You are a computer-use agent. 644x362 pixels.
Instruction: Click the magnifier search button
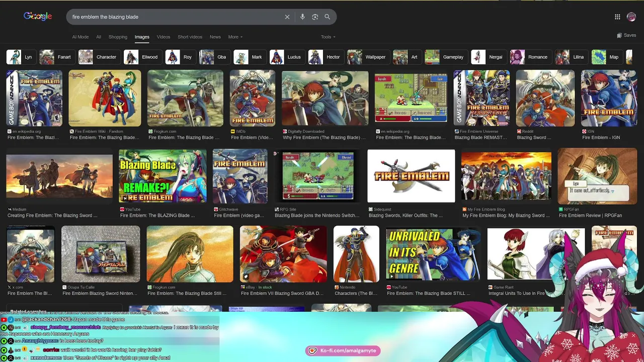point(327,17)
